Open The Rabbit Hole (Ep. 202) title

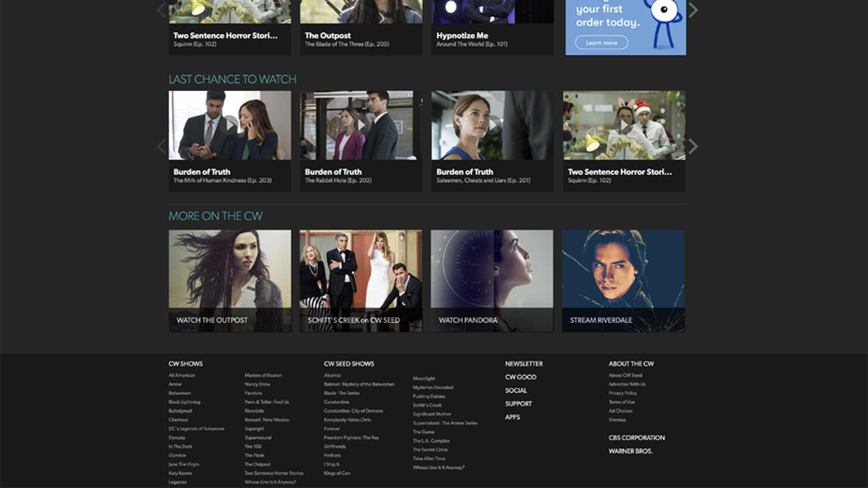coord(338,181)
